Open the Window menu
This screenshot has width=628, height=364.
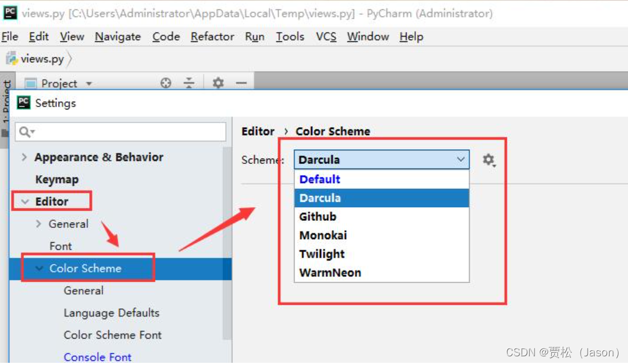368,37
